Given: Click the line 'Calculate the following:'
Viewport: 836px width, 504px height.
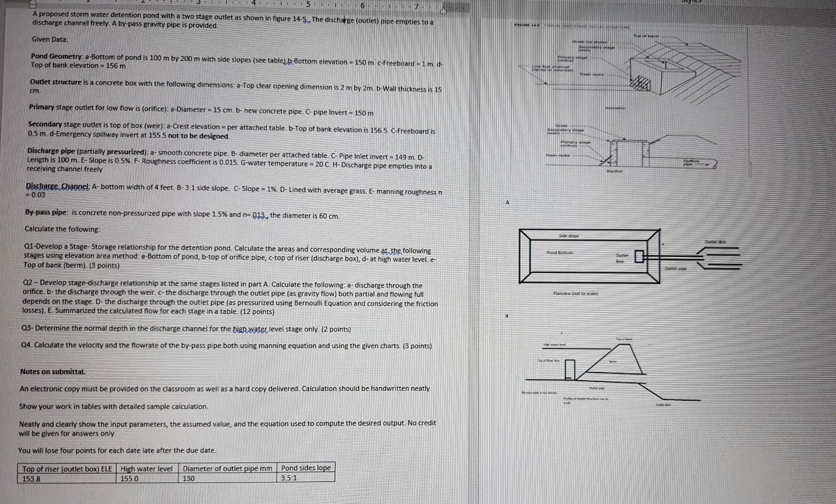Looking at the screenshot, I should click(x=63, y=229).
